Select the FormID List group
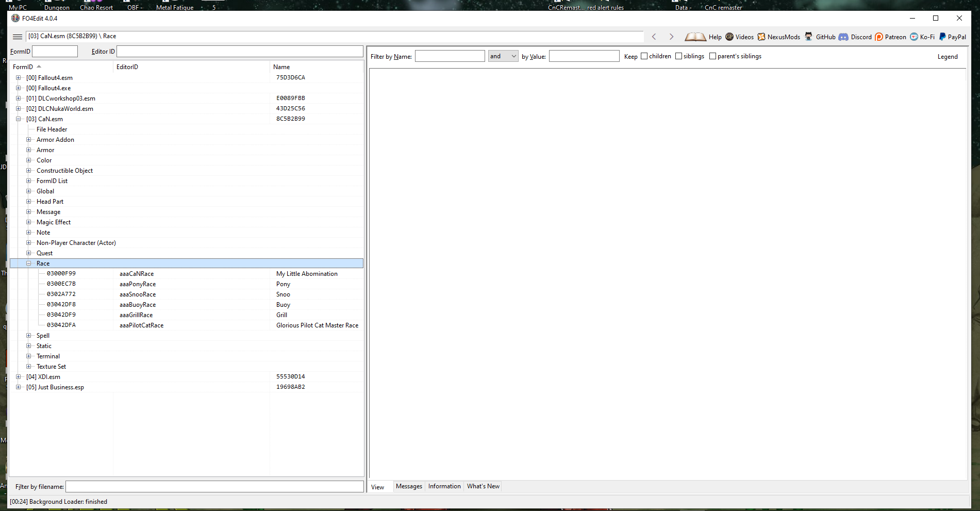 (x=52, y=181)
